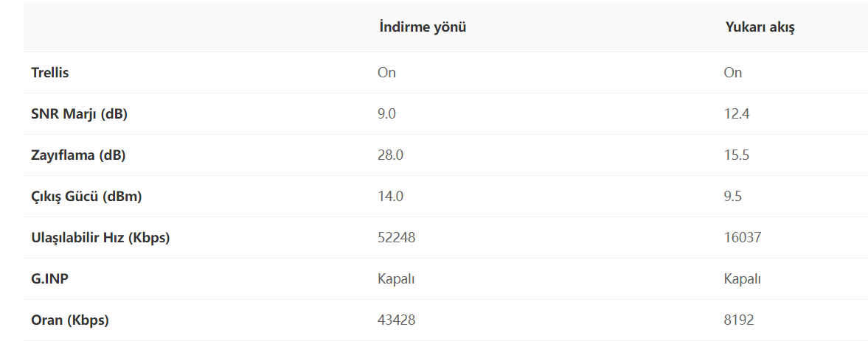Select the upstream output power 9.5

(733, 197)
